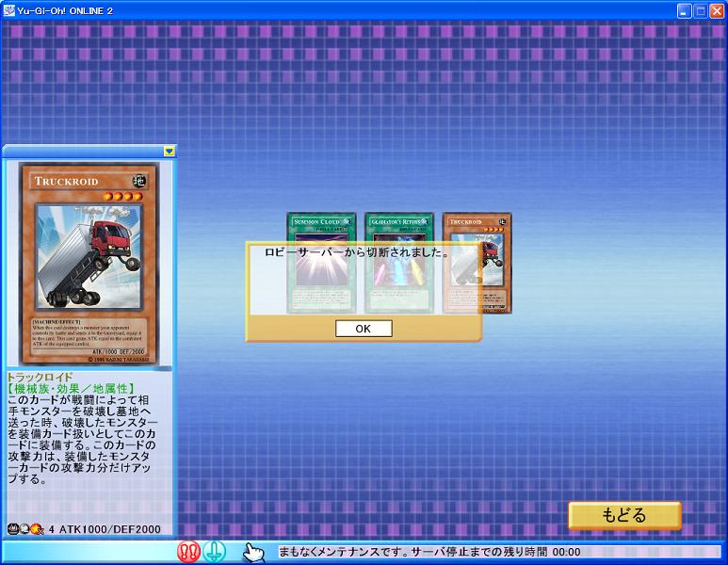Click the 【機械族・効果／地属性】 type line
Viewport: 728px width, 565px height.
click(x=71, y=389)
